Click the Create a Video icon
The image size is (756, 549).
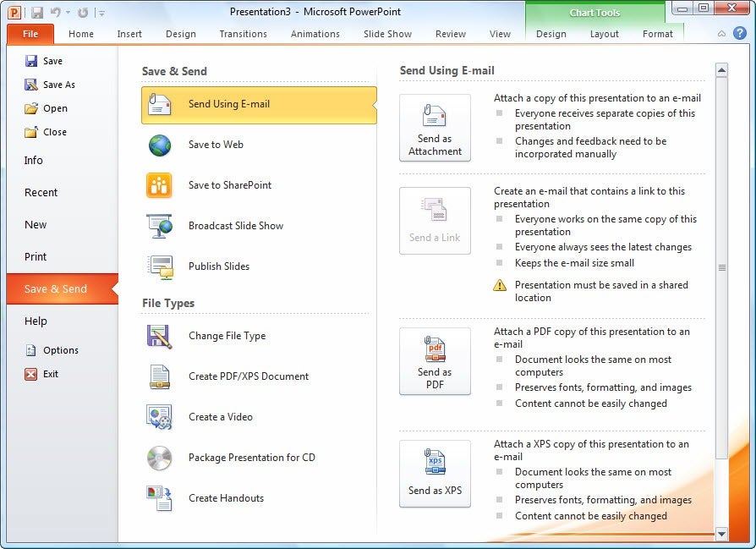coord(159,417)
